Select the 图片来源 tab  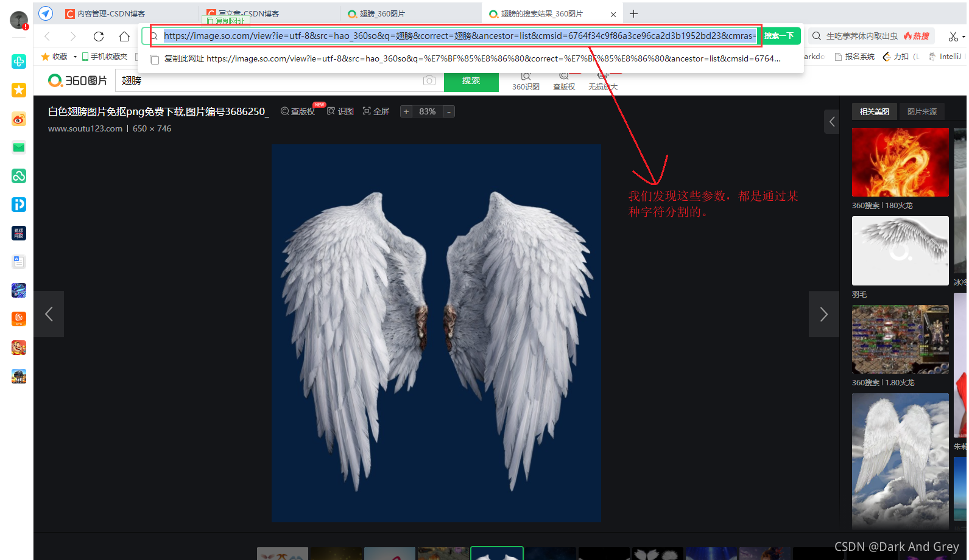coord(922,111)
